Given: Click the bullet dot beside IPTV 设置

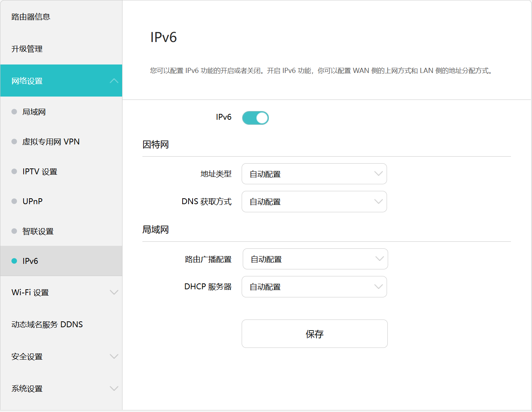Looking at the screenshot, I should click(x=14, y=171).
